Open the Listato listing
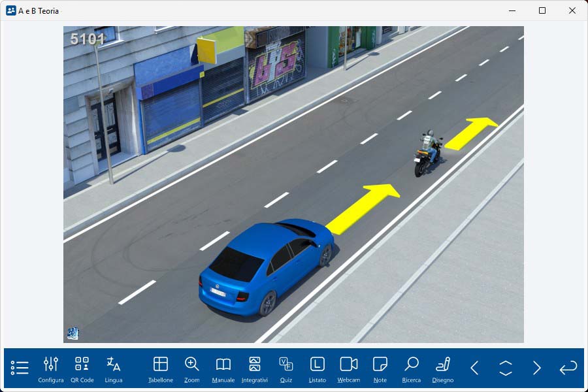This screenshot has height=392, width=588. tap(317, 369)
